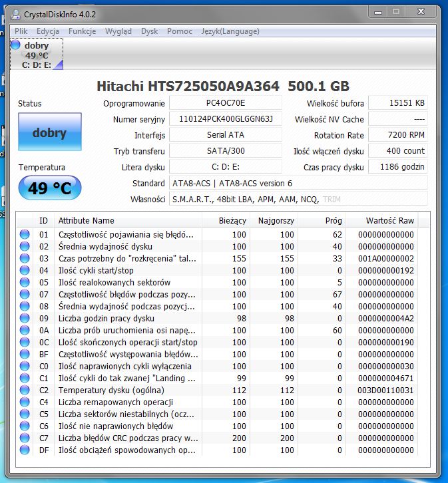
Task: Select the row Liczba godzin pracy dysku
Action: (217, 318)
